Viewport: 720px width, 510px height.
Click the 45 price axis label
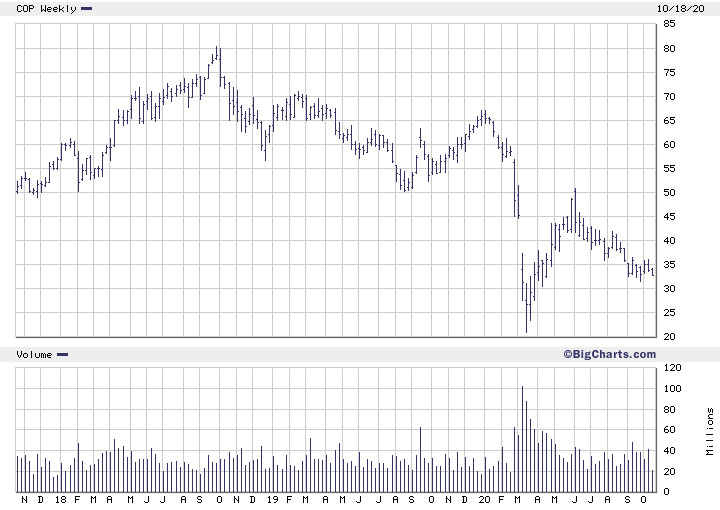tap(669, 216)
